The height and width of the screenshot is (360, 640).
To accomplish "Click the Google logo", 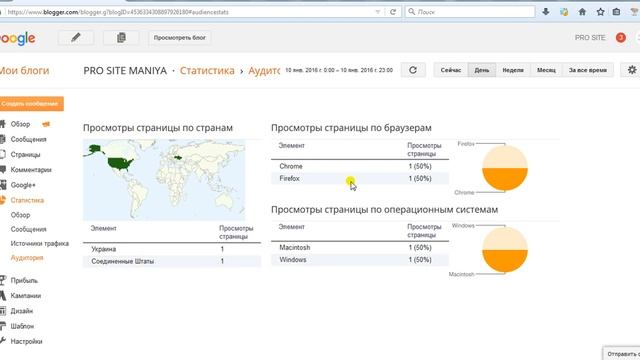I will pos(18,38).
